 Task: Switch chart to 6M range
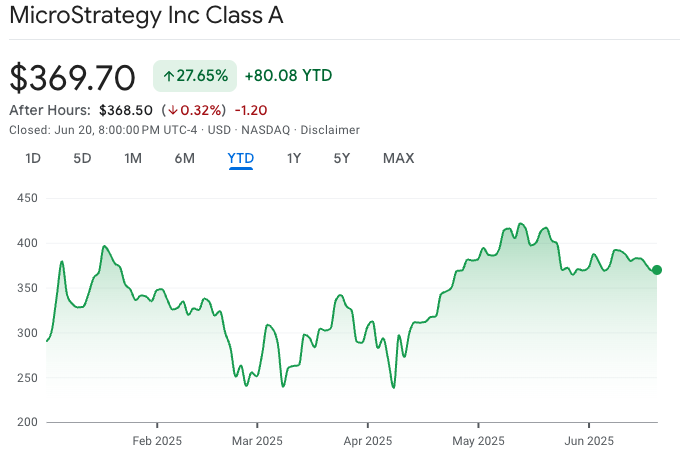tap(184, 158)
